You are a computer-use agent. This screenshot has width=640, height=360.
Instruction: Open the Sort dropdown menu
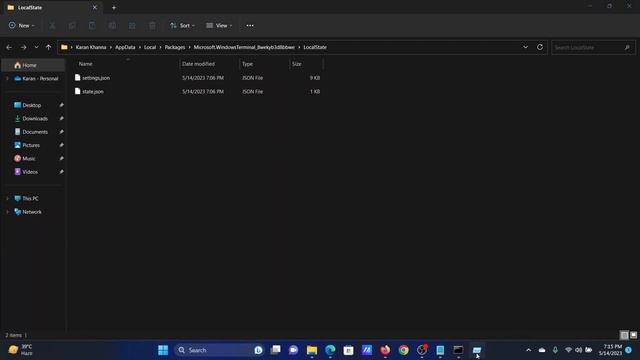[182, 25]
